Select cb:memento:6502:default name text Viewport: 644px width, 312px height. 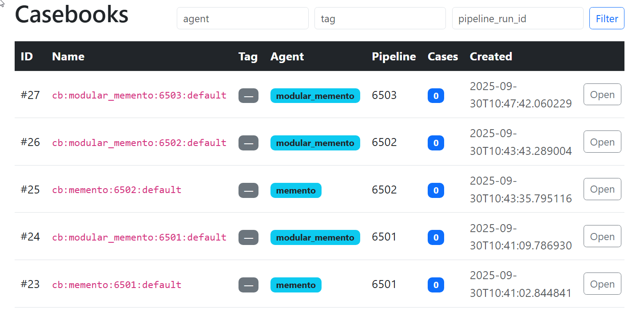[x=116, y=190]
